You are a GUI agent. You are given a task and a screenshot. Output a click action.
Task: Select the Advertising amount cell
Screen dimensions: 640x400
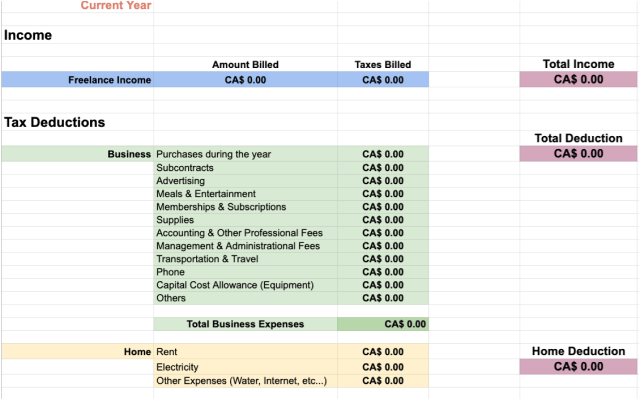click(383, 181)
